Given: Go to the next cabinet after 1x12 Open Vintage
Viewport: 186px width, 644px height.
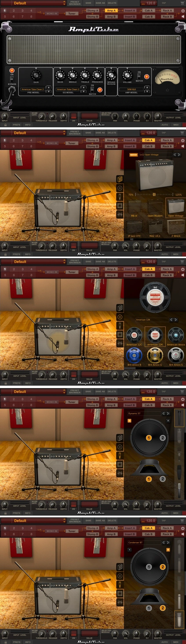Looking at the screenshot, I should click(x=179, y=155).
